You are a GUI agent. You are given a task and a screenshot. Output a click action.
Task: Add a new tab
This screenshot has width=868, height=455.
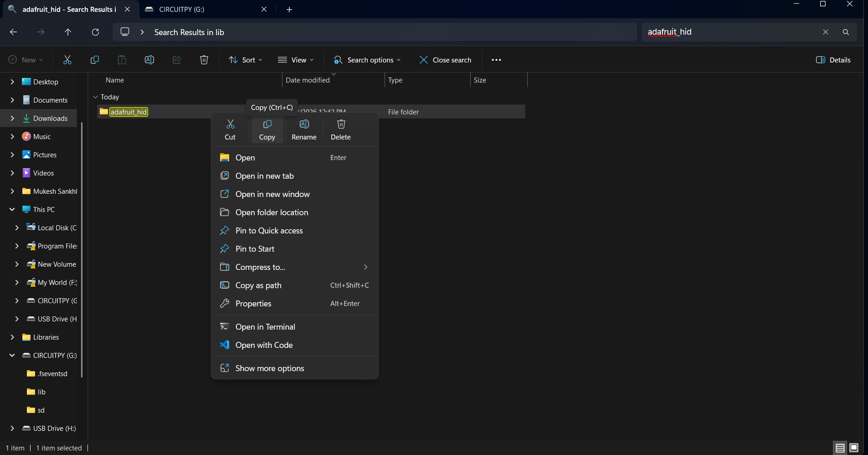click(289, 9)
